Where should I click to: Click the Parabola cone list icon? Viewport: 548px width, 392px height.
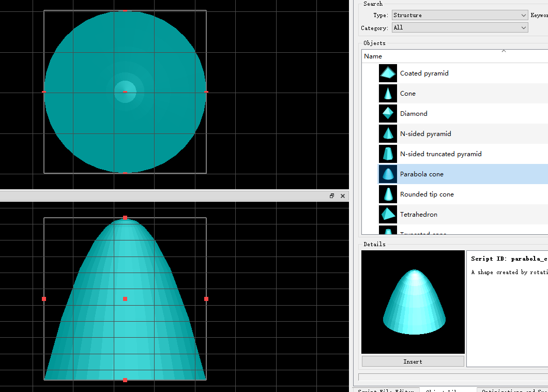pyautogui.click(x=388, y=174)
